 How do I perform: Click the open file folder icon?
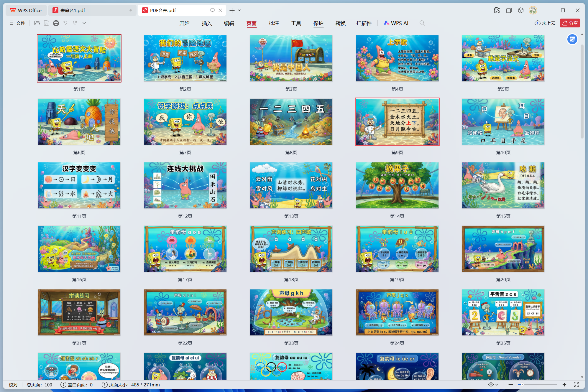37,23
